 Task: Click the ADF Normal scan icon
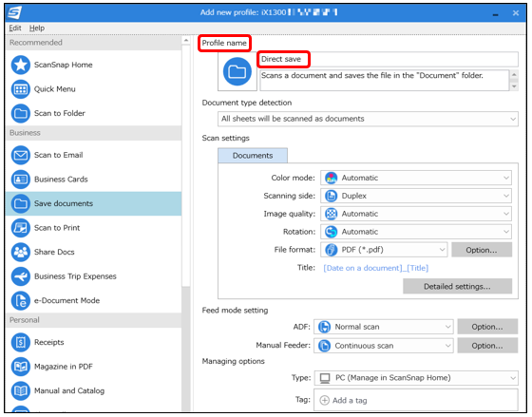point(324,327)
